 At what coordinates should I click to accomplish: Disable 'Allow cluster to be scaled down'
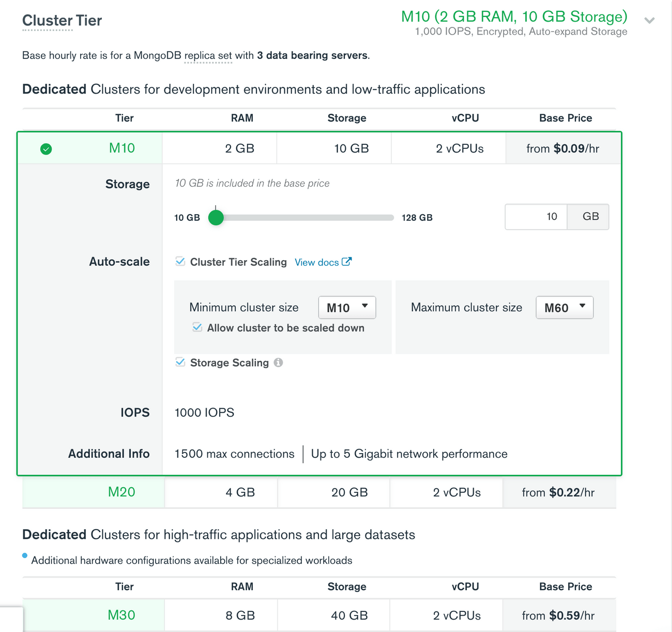[x=197, y=327]
